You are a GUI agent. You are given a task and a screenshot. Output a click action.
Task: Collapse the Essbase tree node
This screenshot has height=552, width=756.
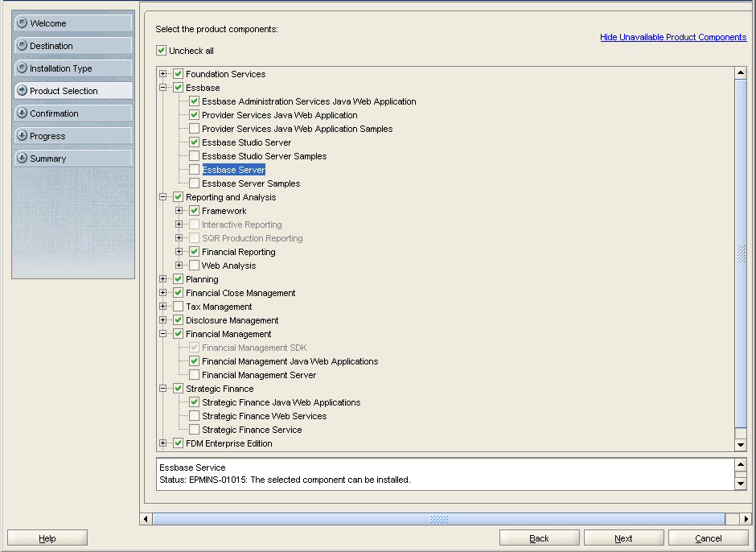163,88
